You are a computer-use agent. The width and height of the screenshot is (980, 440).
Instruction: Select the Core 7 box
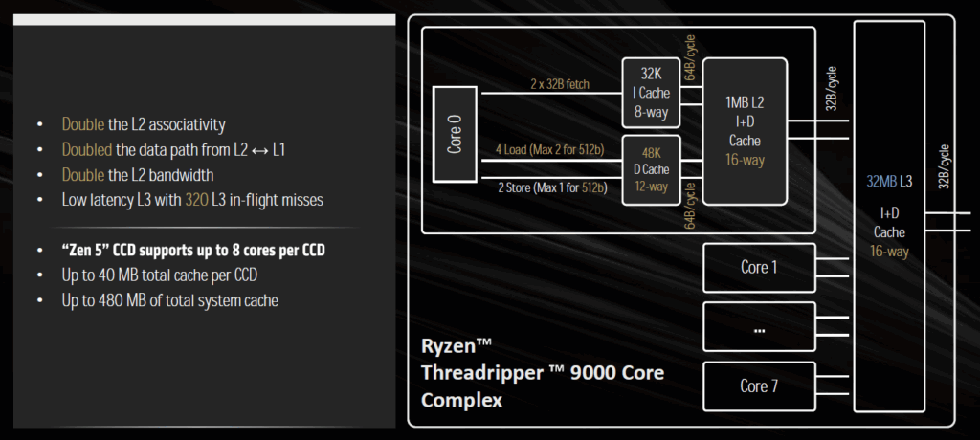tap(759, 386)
